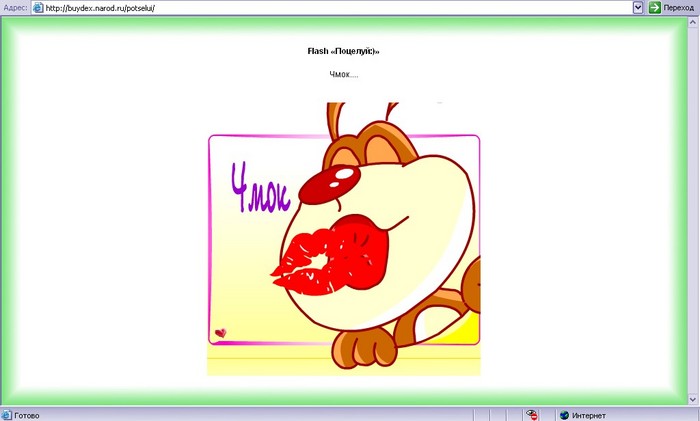Click the scrollbar down arrow

(693, 399)
